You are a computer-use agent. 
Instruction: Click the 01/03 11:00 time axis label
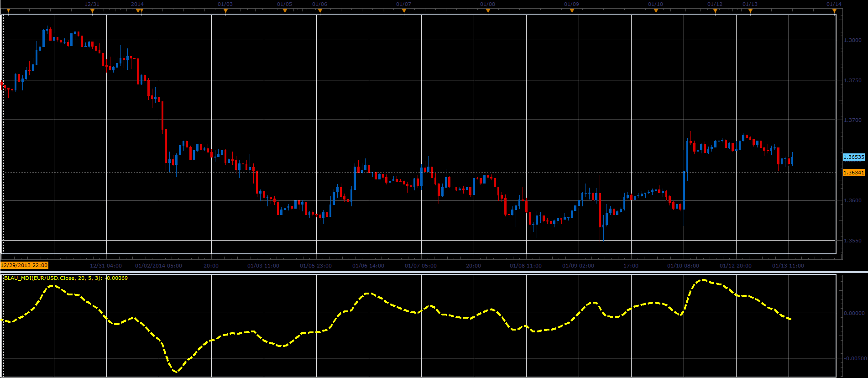click(263, 266)
